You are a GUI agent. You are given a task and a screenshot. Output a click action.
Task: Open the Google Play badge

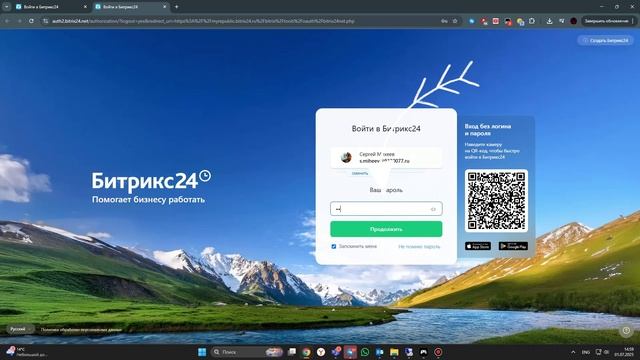coord(513,246)
